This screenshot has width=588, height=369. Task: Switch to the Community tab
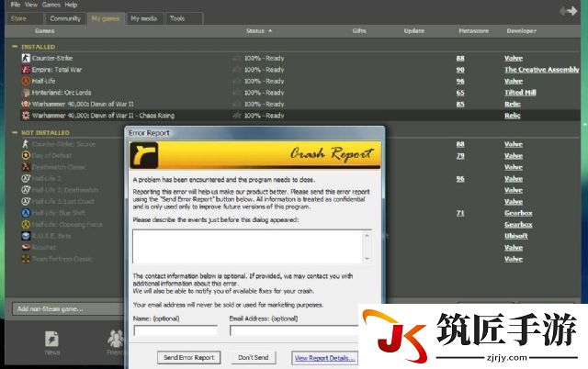65,18
